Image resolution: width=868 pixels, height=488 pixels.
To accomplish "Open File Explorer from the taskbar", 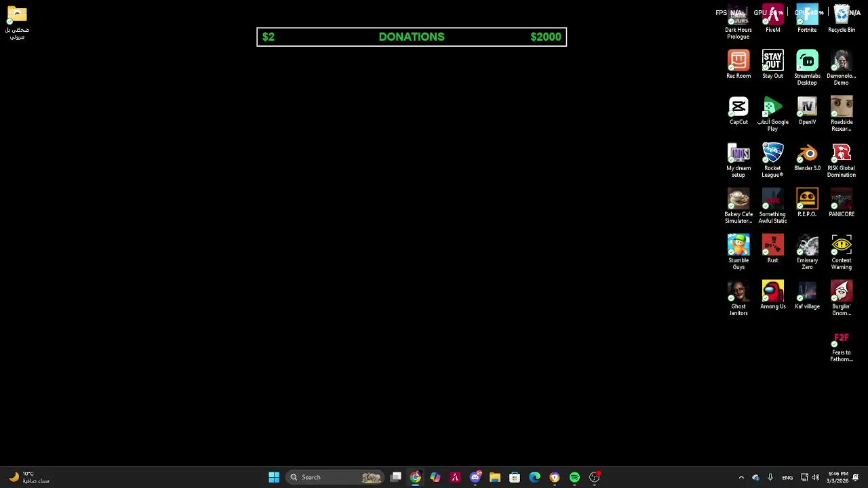I will (495, 477).
